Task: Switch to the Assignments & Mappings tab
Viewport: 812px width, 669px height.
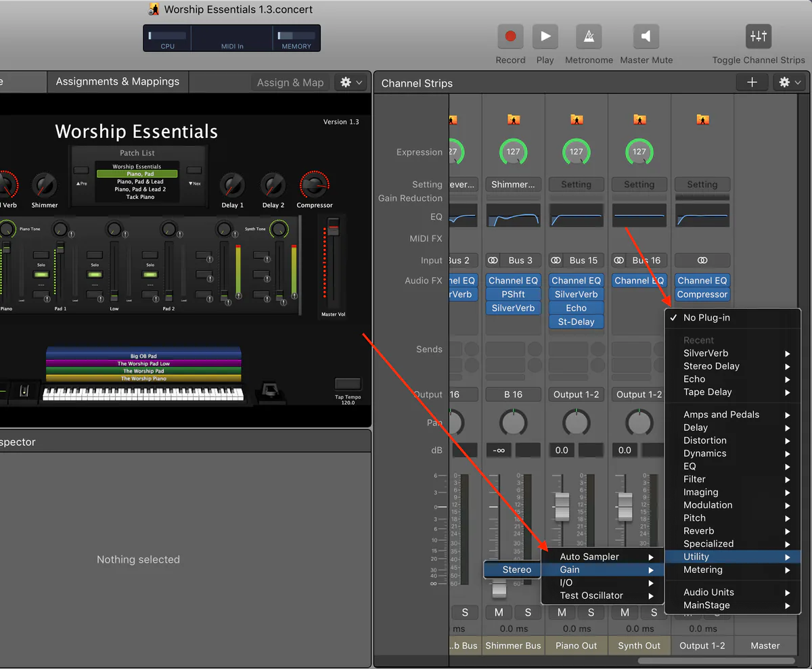Action: (118, 82)
